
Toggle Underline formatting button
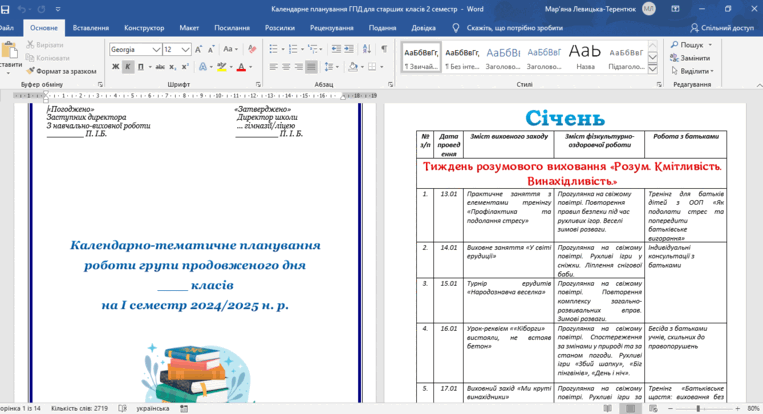141,67
